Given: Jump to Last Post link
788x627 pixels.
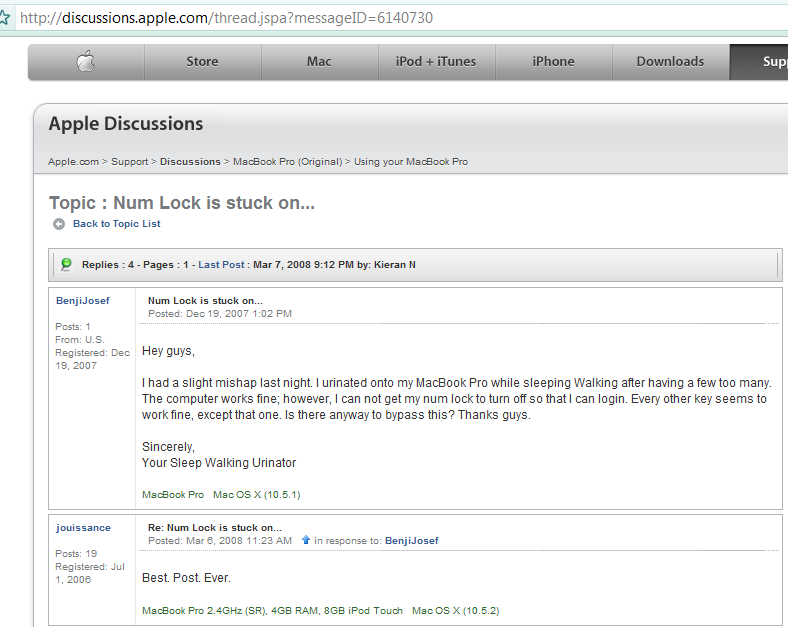Looking at the screenshot, I should 221,265.
